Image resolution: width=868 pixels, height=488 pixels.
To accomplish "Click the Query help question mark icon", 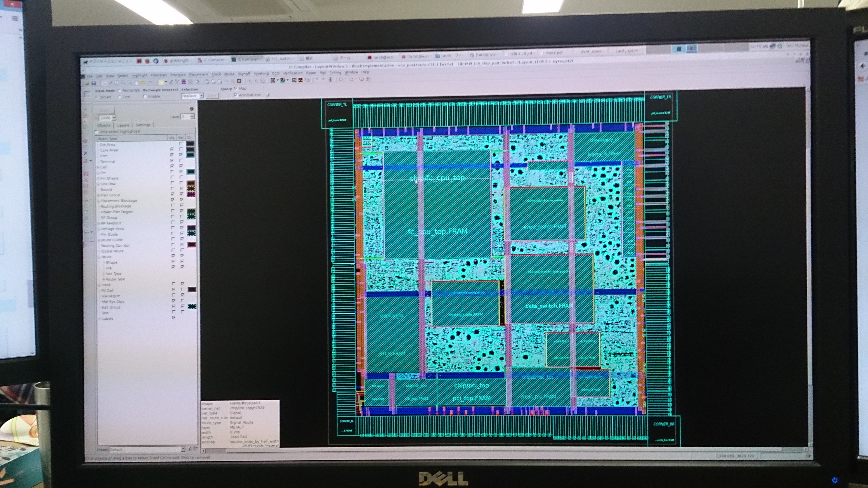I will pos(268,95).
